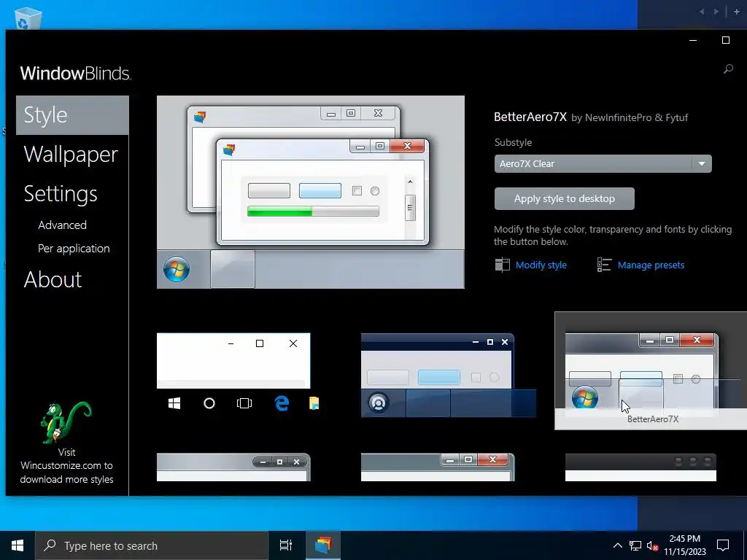Screen dimensions: 747x560
Task: Select the BetterAero7X style thumbnail
Action: point(651,371)
